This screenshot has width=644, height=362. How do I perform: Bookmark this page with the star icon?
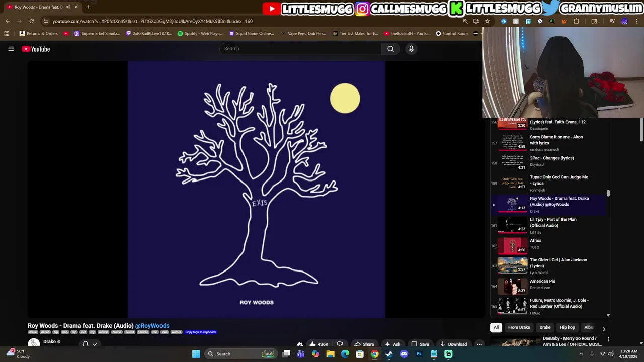[x=487, y=21]
